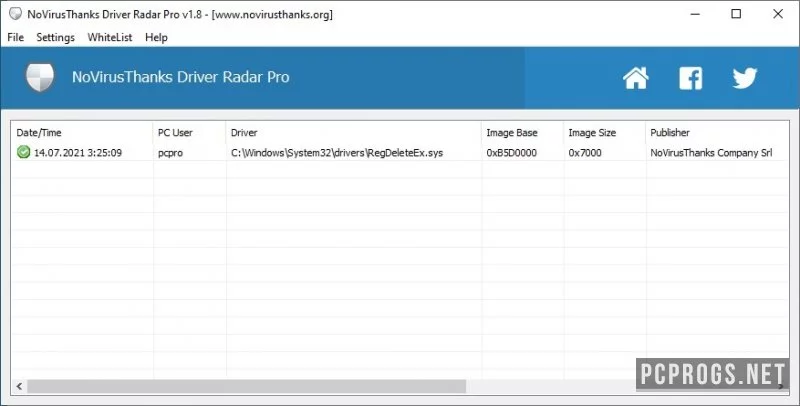Minimize the Driver Radar Pro window
Image resolution: width=800 pixels, height=406 pixels.
pos(694,14)
